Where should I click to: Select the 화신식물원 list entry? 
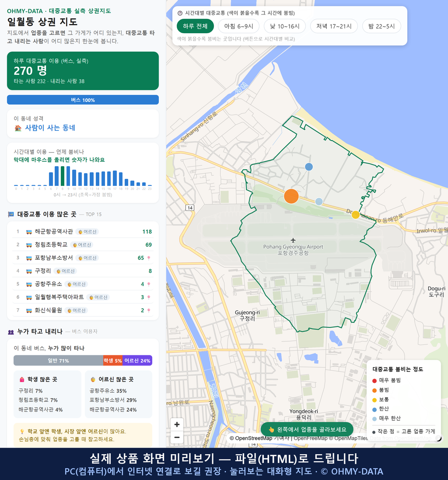(83, 310)
